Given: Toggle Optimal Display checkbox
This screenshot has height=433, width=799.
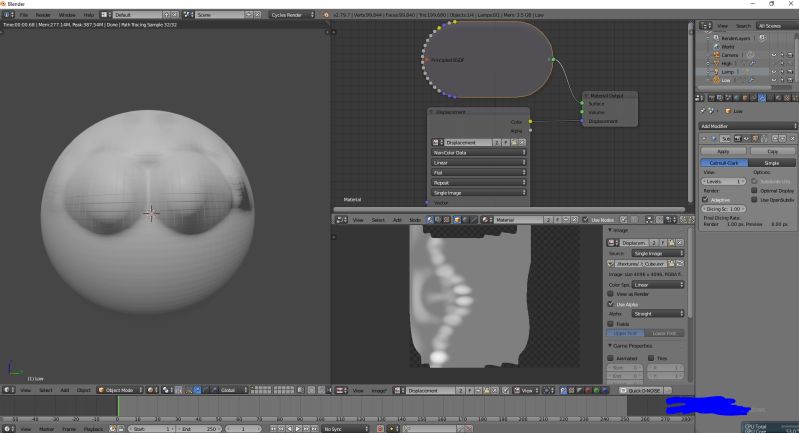Looking at the screenshot, I should tap(754, 191).
